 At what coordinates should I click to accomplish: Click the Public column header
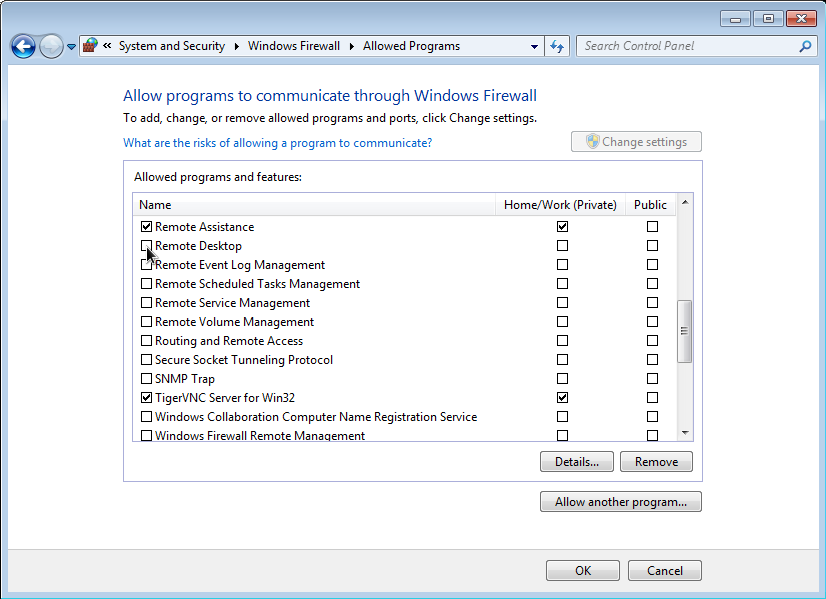click(651, 205)
